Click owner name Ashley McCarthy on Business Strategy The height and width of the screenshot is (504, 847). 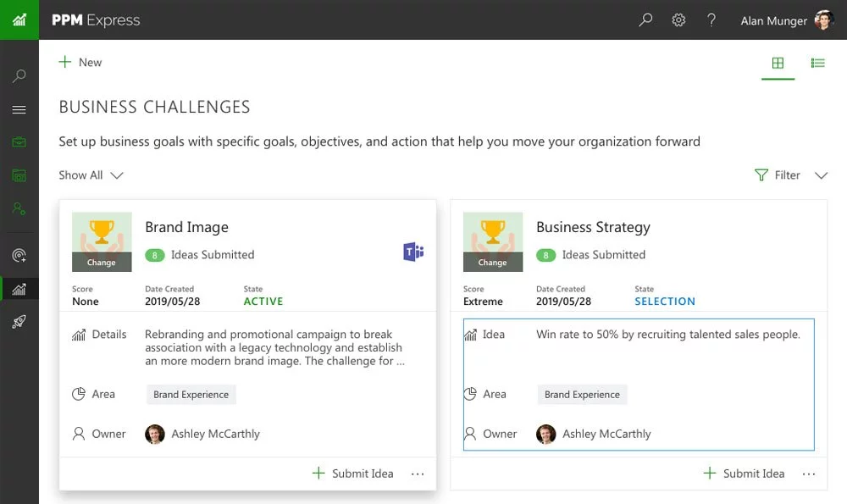(606, 434)
